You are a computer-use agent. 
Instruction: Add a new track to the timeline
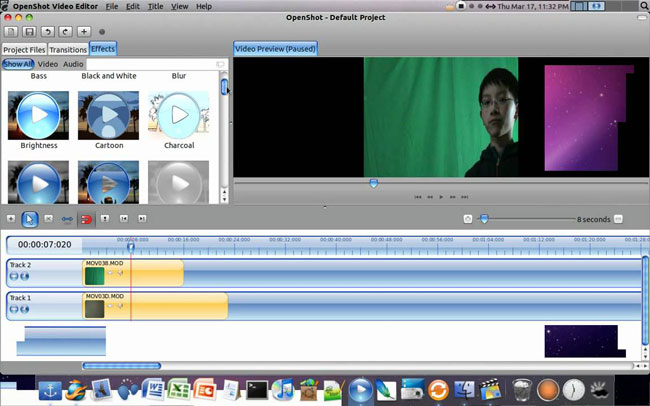(x=11, y=219)
